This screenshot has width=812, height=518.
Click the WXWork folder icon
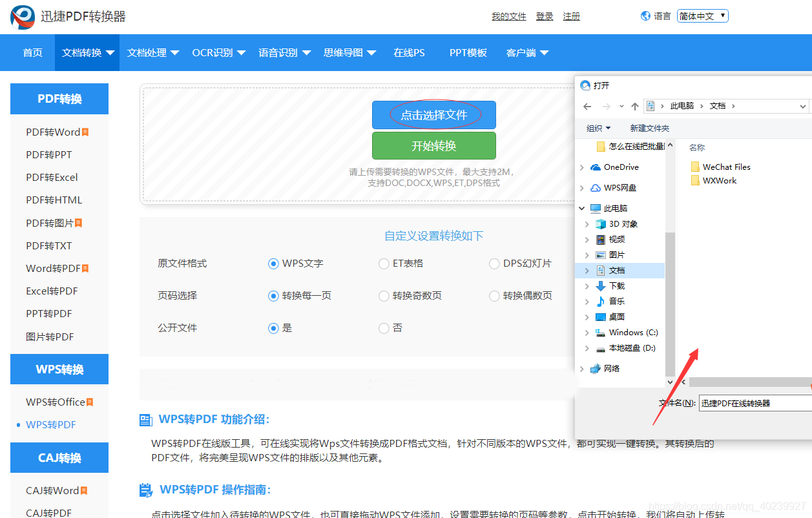[x=695, y=181]
